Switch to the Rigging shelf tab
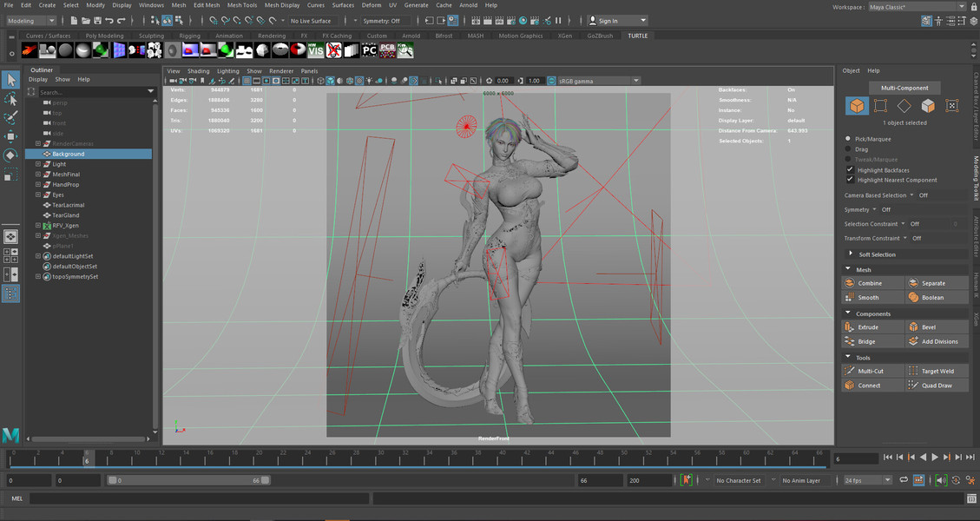 189,36
